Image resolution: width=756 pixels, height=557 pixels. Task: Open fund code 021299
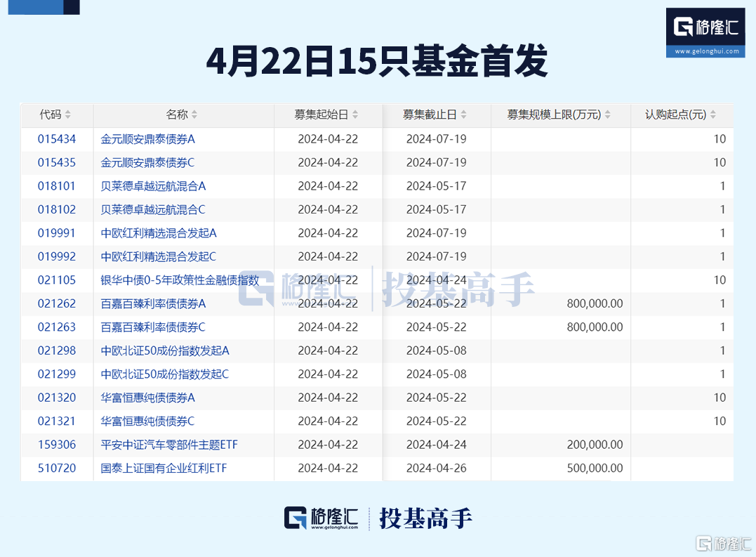[x=57, y=374]
